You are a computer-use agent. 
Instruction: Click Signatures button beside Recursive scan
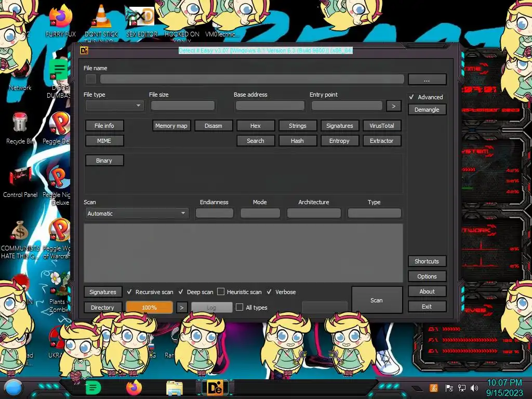pyautogui.click(x=103, y=292)
